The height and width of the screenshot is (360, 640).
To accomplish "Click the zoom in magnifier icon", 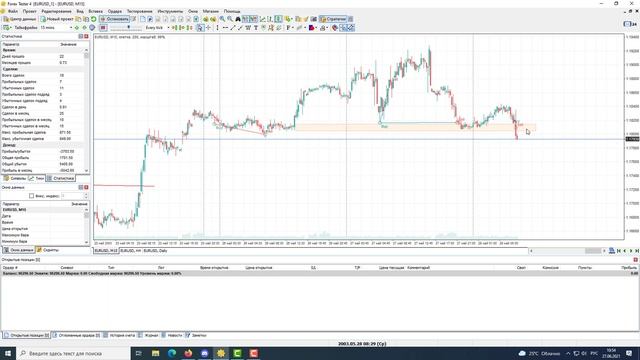I will click(222, 19).
